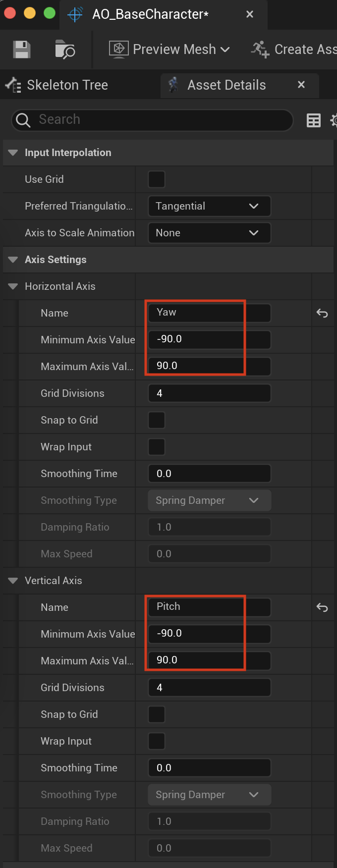Open Preferred Triangulation Tangential dropdown

click(209, 206)
